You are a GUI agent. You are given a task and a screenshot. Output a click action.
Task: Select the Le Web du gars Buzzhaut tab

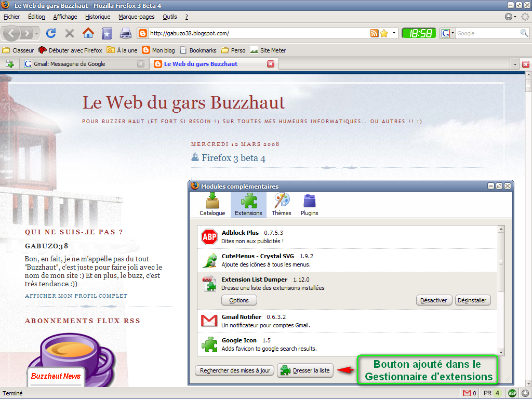(x=214, y=64)
